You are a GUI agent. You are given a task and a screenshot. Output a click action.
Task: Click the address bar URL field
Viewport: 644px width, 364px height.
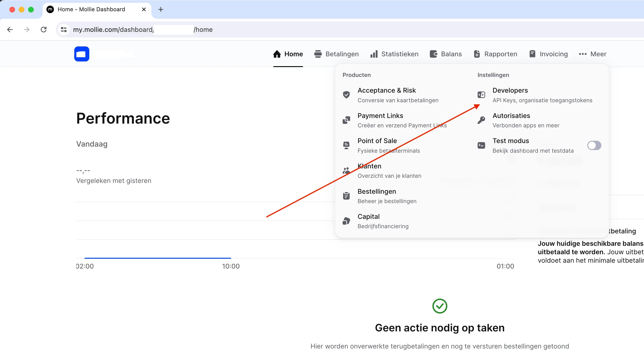pos(350,30)
